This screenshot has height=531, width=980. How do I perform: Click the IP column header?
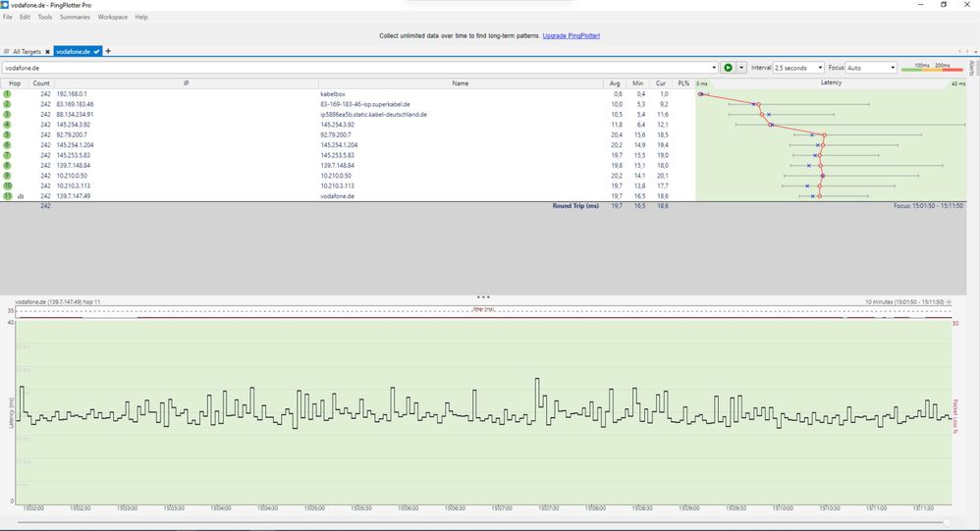(x=187, y=83)
